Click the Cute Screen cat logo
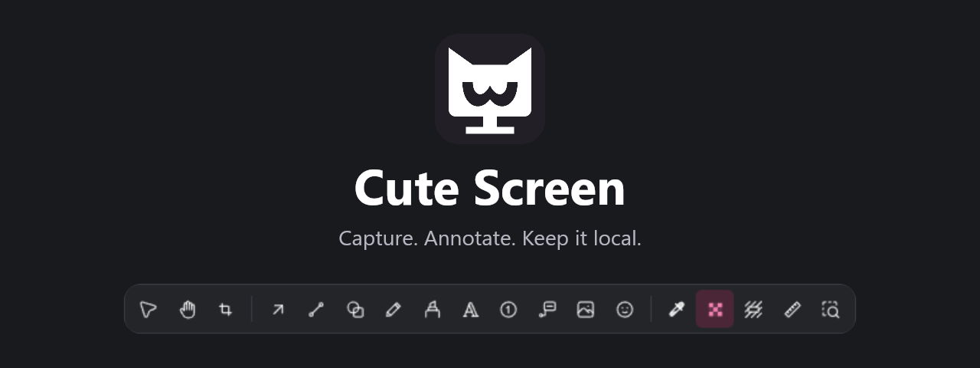This screenshot has width=980, height=368. tap(490, 89)
